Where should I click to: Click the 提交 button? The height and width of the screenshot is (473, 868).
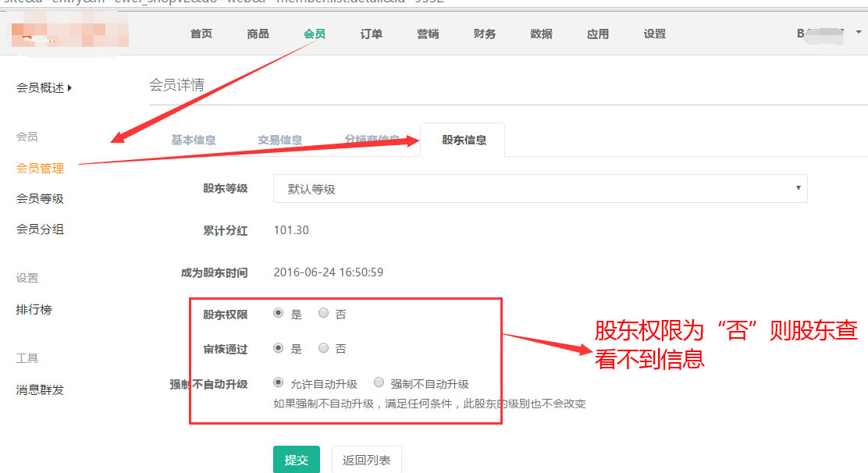(297, 460)
